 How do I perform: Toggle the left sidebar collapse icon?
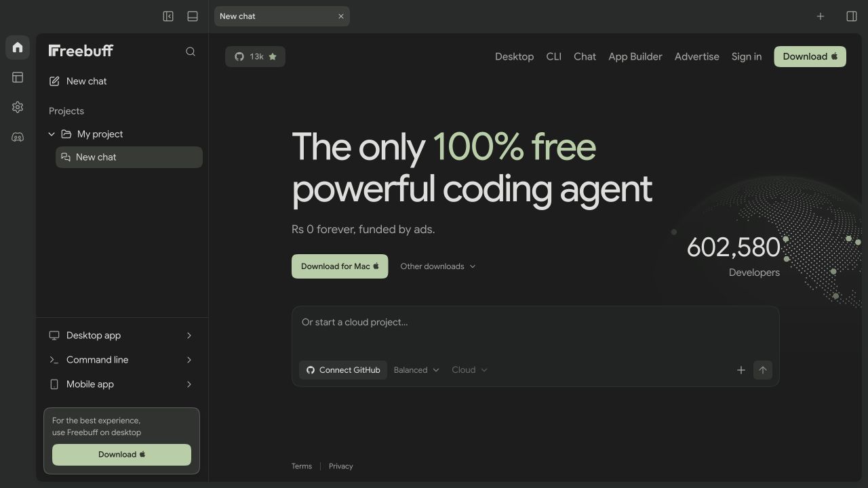tap(168, 16)
